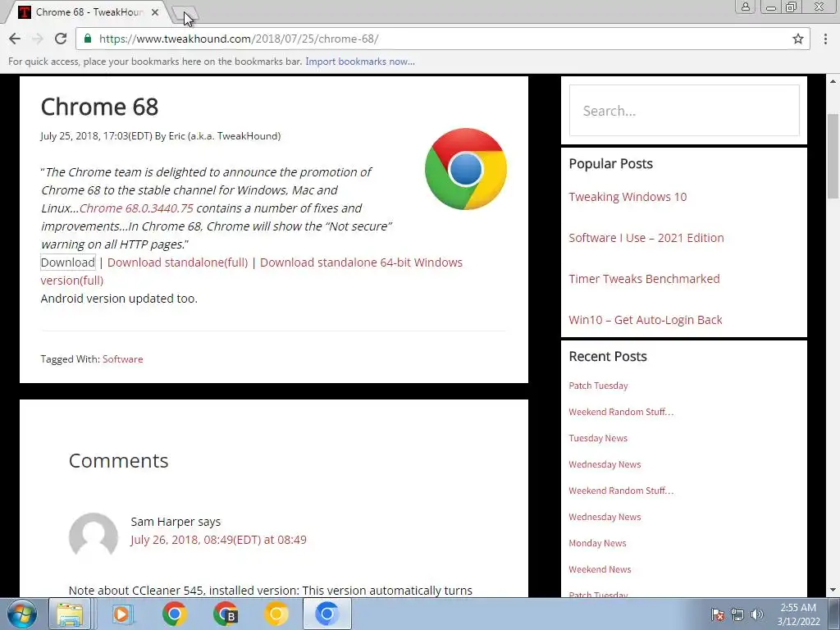Open the Windows Start button
This screenshot has width=840, height=630.
point(21,614)
